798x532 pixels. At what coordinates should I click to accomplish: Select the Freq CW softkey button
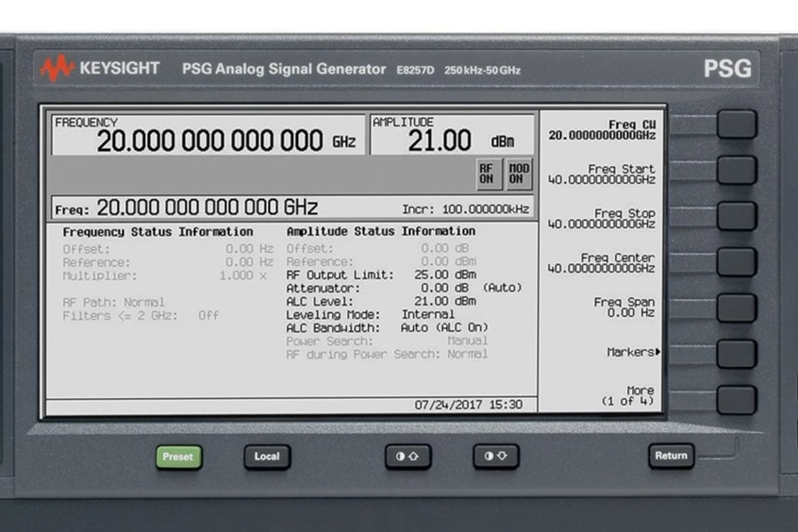[x=737, y=125]
